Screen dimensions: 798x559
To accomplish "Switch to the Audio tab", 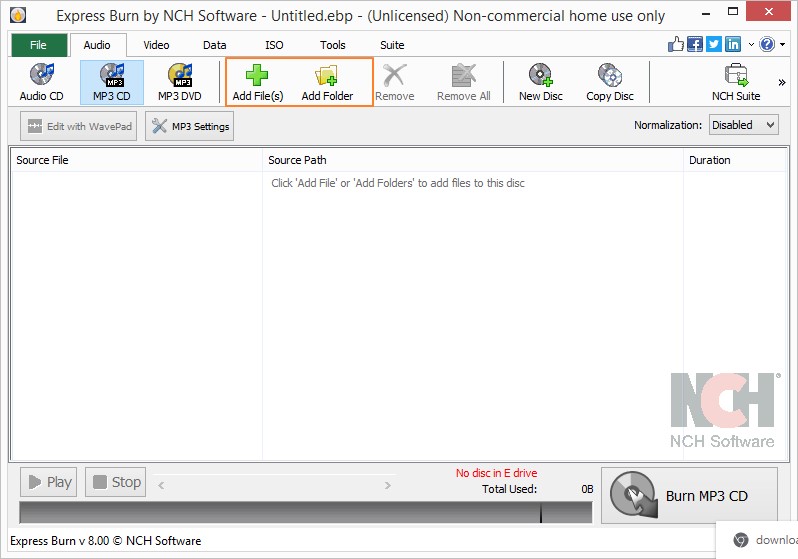I will pyautogui.click(x=97, y=45).
